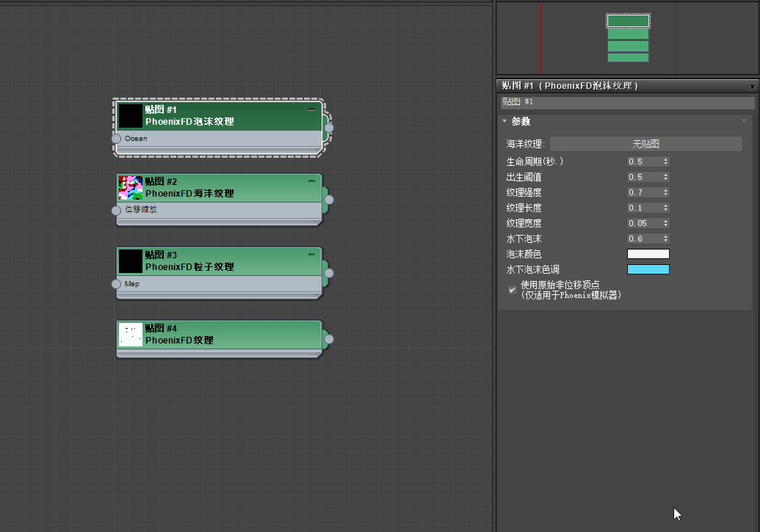Click the 水下泡沫 value field

pyautogui.click(x=645, y=239)
